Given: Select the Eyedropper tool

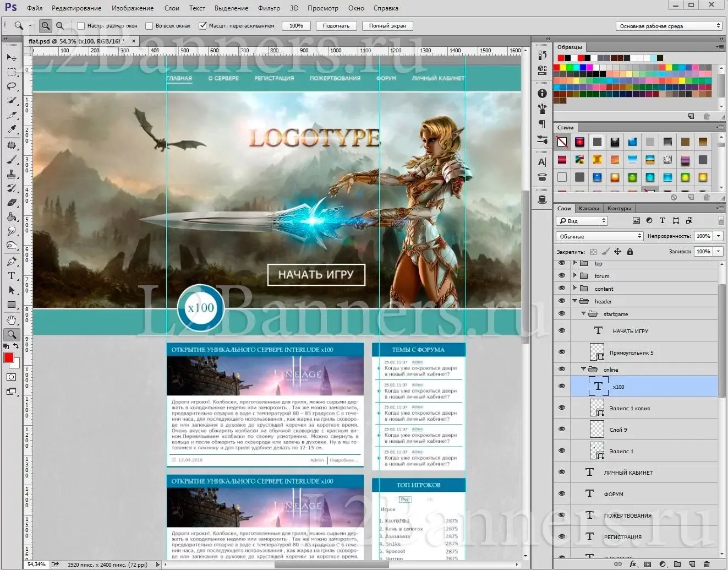Looking at the screenshot, I should point(12,130).
